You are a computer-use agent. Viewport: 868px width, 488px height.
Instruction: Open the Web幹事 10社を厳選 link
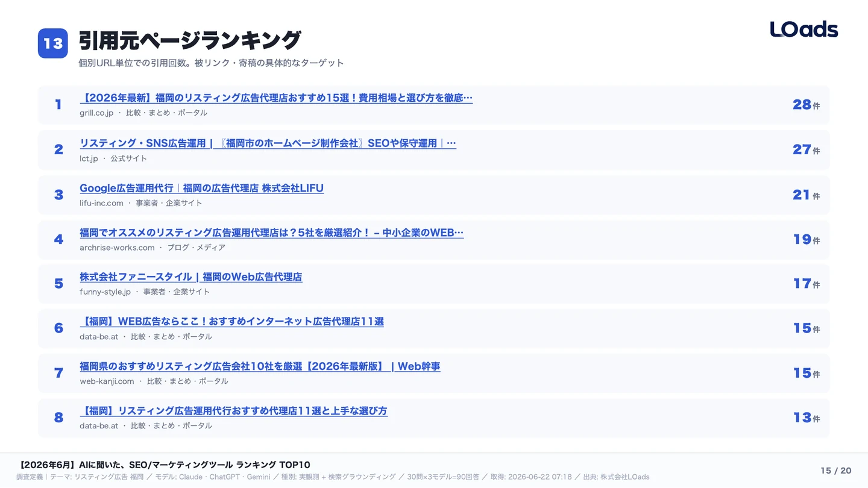[260, 366]
